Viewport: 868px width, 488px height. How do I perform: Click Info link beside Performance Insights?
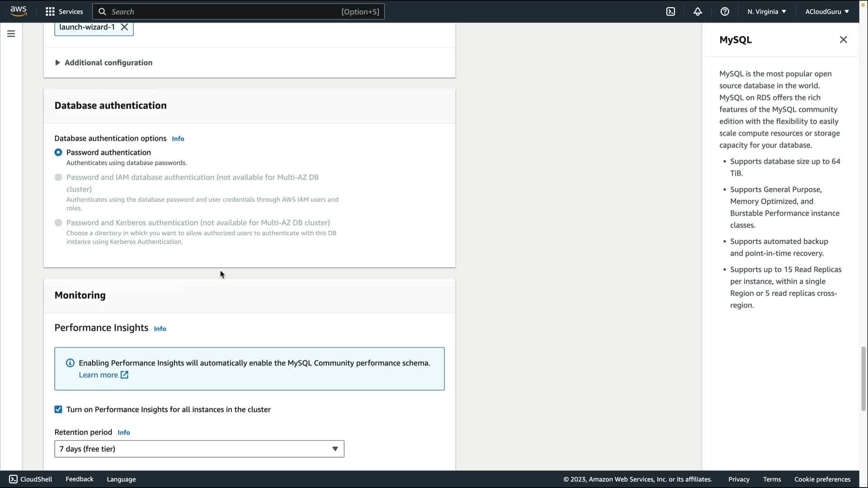click(x=160, y=329)
